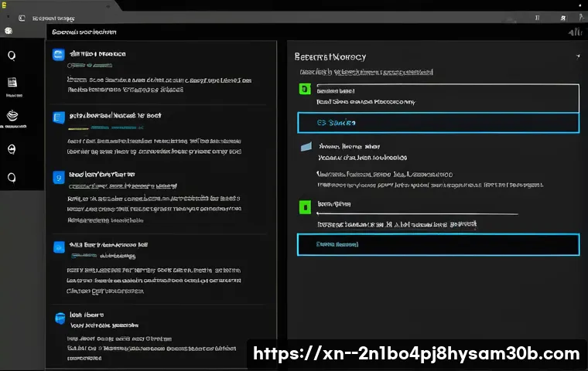This screenshot has height=371, width=588.
Task: Open the xn--2n1bo4pj8hysam30b.com link
Action: click(416, 354)
